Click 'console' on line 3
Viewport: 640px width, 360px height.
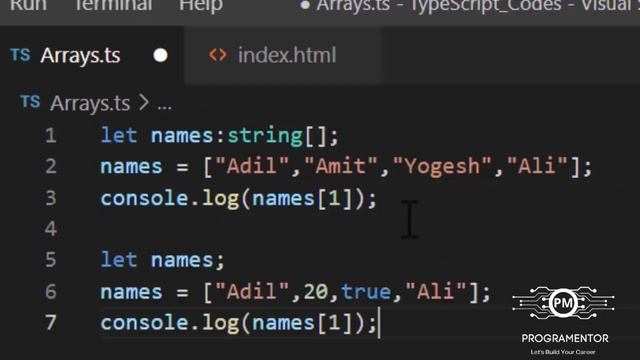pyautogui.click(x=144, y=199)
